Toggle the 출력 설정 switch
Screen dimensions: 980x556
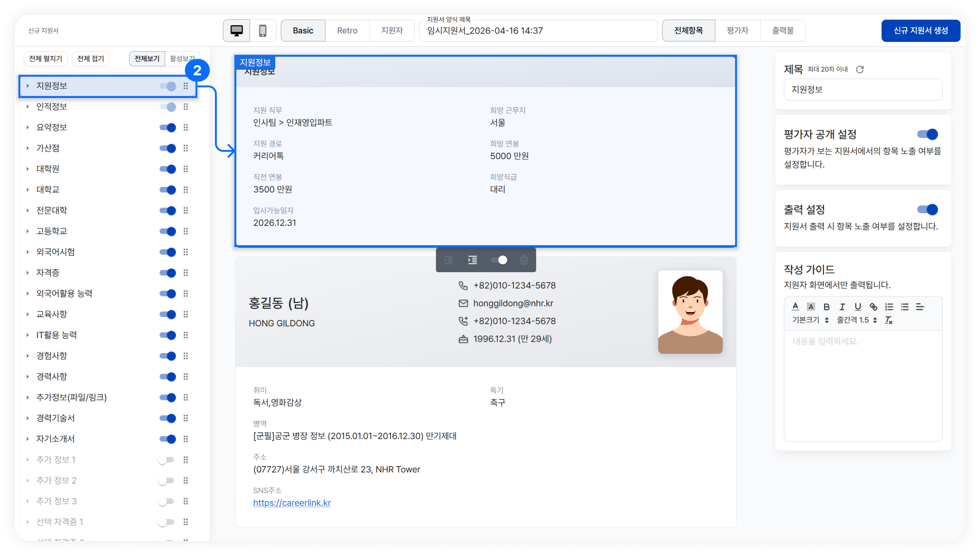tap(927, 209)
